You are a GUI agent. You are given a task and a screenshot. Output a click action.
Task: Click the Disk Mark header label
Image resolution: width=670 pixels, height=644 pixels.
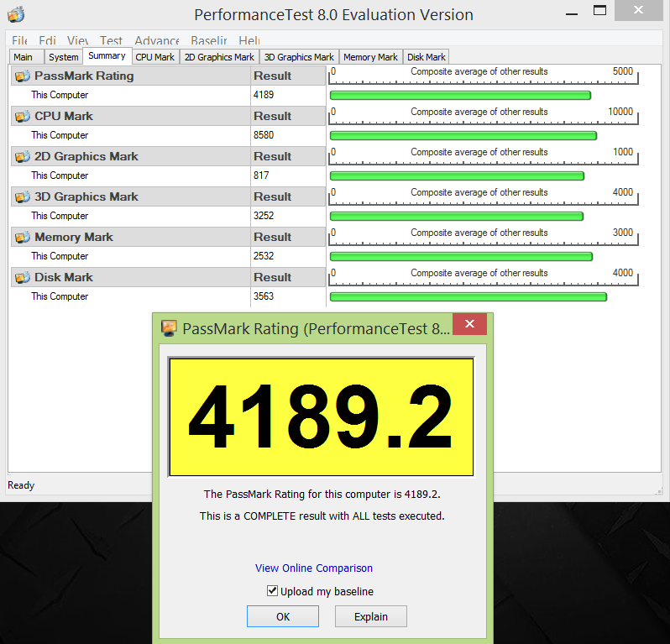tap(64, 277)
